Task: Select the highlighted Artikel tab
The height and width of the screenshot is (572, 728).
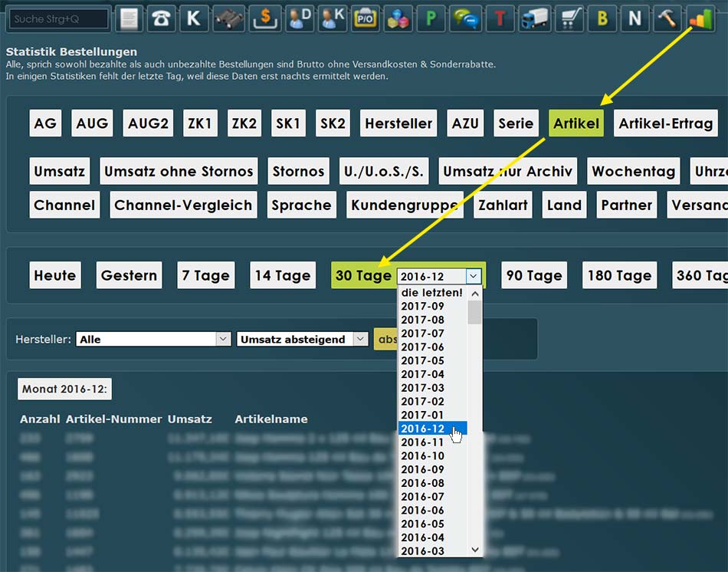Action: click(x=576, y=123)
